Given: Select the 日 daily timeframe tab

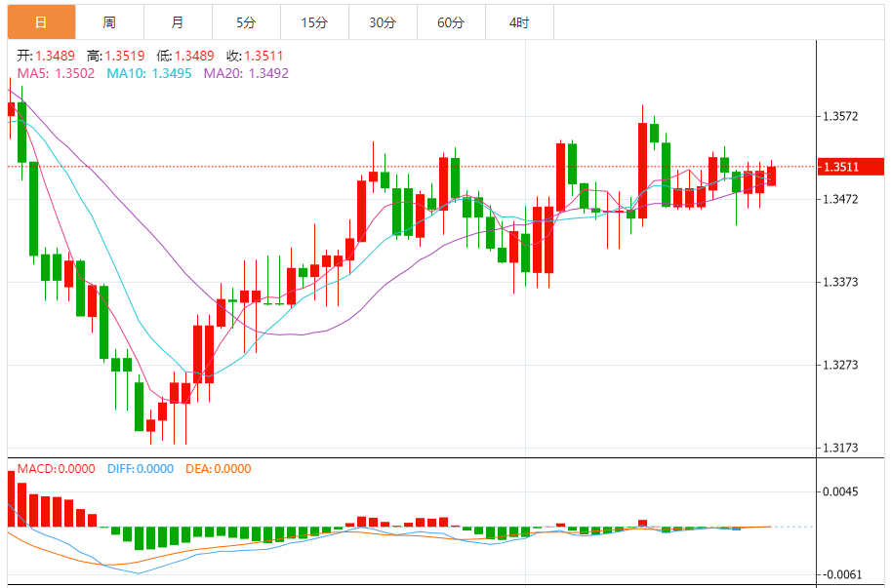Looking at the screenshot, I should pos(41,22).
